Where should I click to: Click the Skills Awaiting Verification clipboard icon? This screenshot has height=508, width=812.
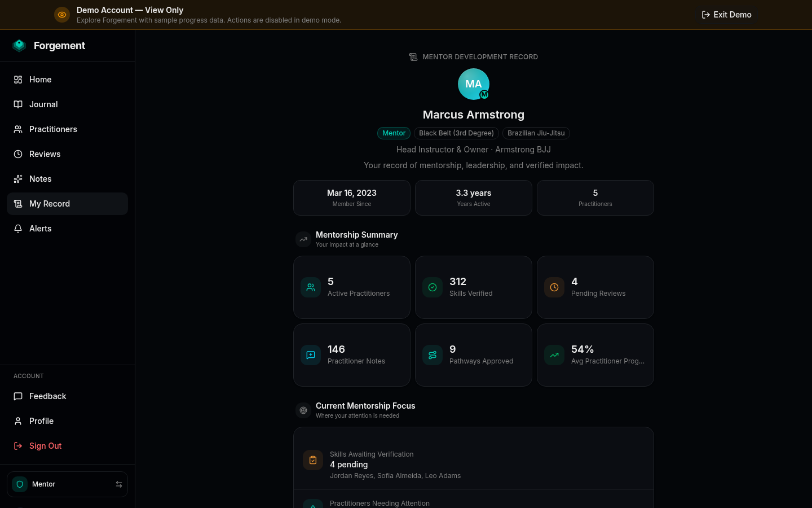tap(313, 460)
